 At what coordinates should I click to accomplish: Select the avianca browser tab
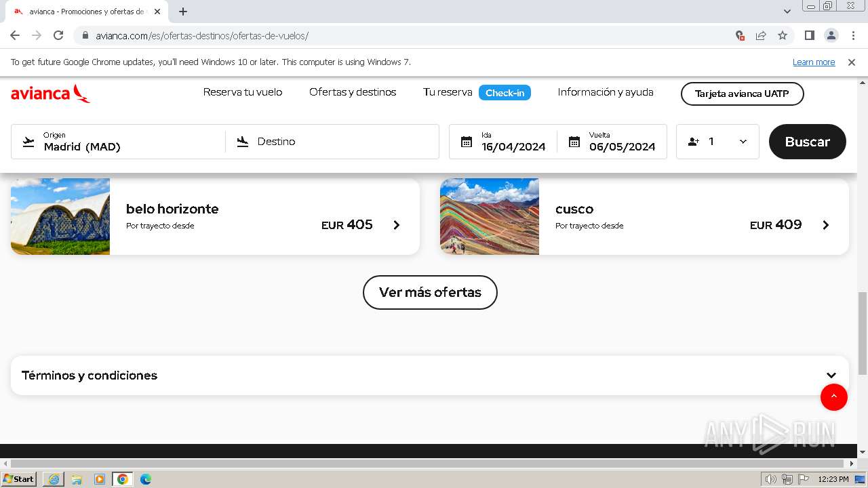(87, 12)
